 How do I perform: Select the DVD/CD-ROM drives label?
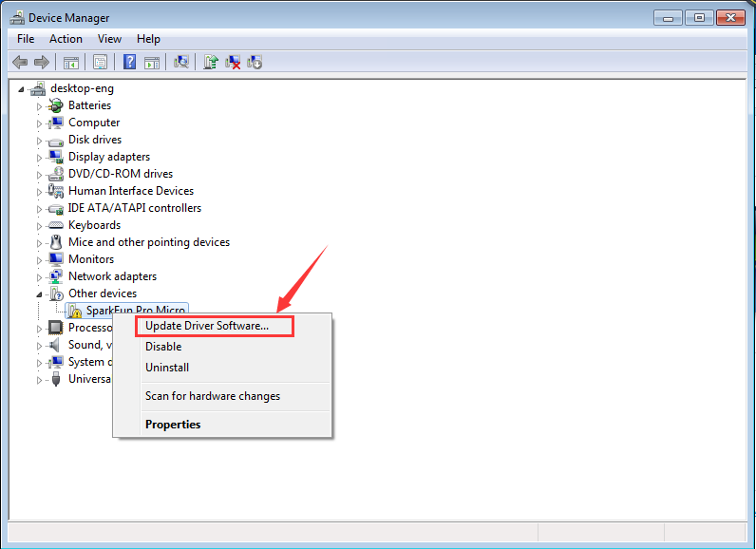[121, 174]
